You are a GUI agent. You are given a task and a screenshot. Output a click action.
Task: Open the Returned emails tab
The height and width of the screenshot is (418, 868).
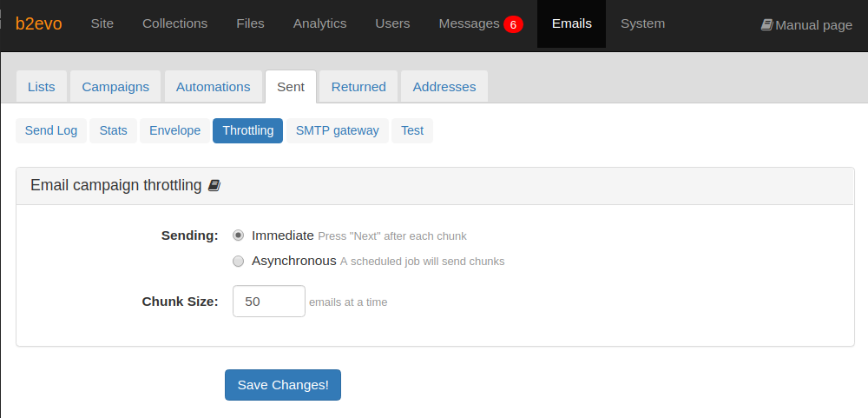[358, 87]
